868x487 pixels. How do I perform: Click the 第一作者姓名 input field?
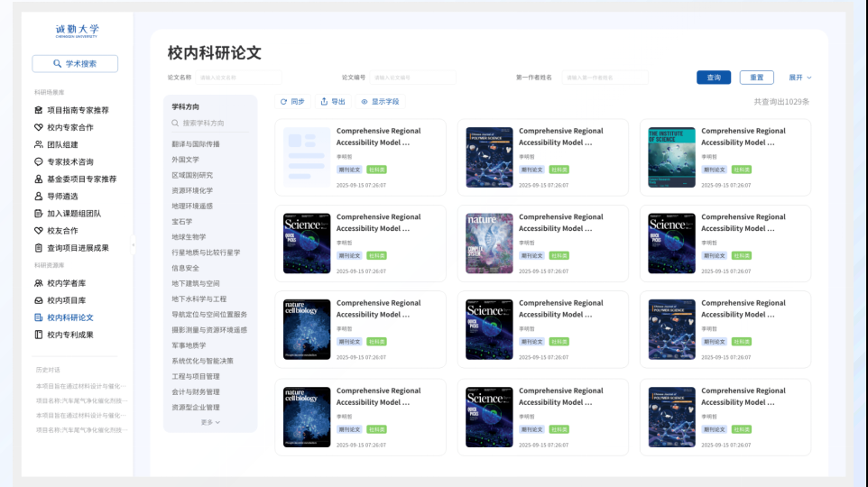(x=605, y=78)
